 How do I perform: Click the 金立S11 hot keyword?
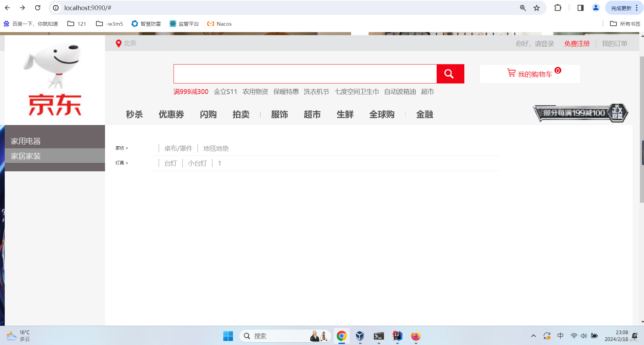226,92
